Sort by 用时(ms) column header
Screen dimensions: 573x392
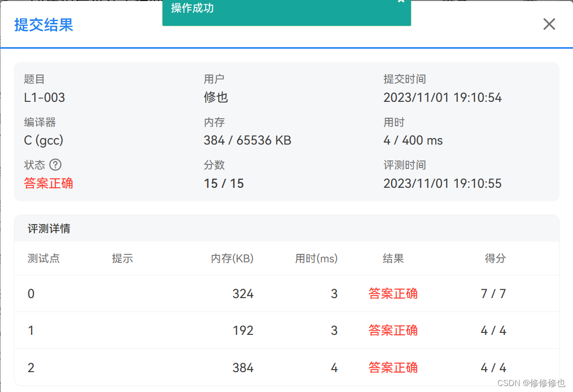click(x=316, y=258)
